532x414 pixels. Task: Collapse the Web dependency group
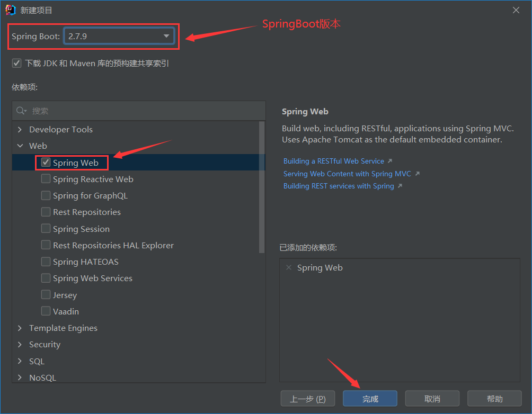pos(20,146)
